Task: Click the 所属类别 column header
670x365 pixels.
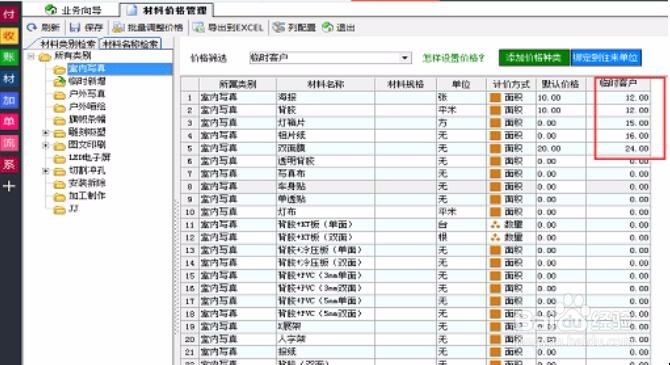Action: tap(238, 84)
